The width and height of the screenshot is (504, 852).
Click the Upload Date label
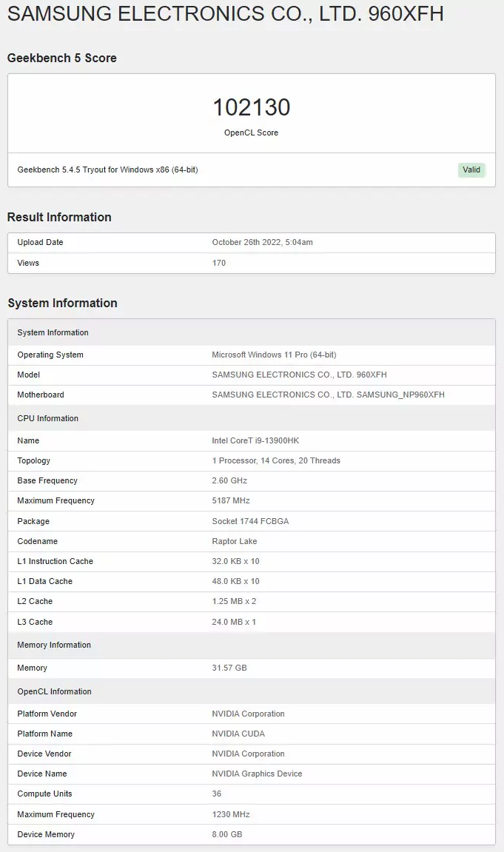click(40, 242)
